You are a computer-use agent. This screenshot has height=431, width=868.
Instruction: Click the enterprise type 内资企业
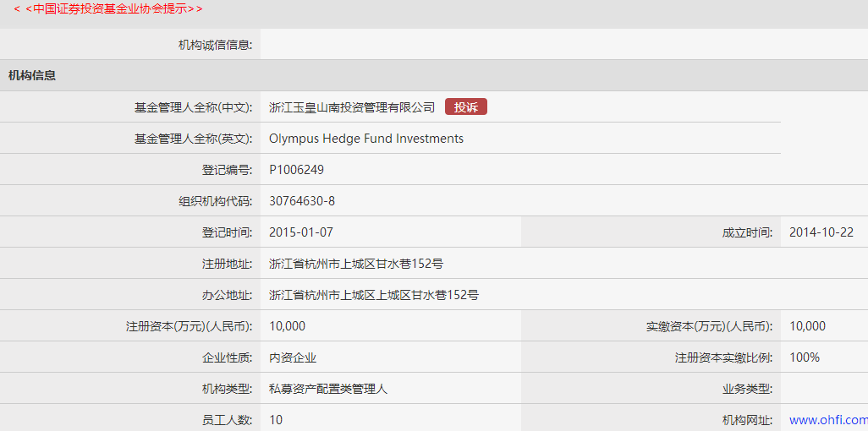click(x=293, y=357)
